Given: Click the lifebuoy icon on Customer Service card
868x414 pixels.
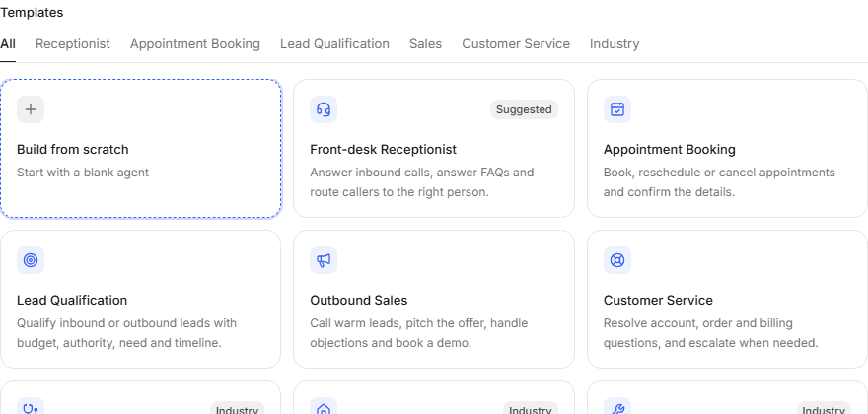Looking at the screenshot, I should click(617, 260).
